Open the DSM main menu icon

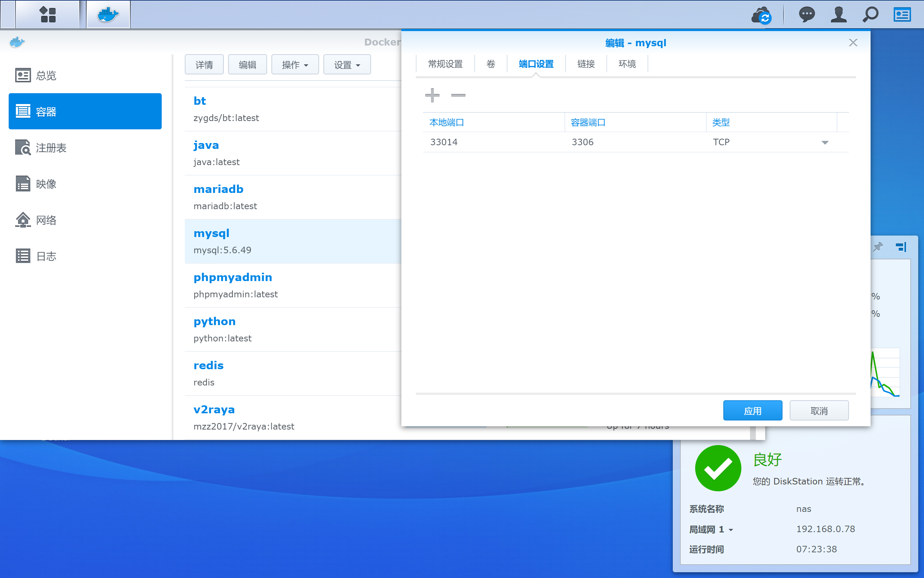(x=48, y=14)
